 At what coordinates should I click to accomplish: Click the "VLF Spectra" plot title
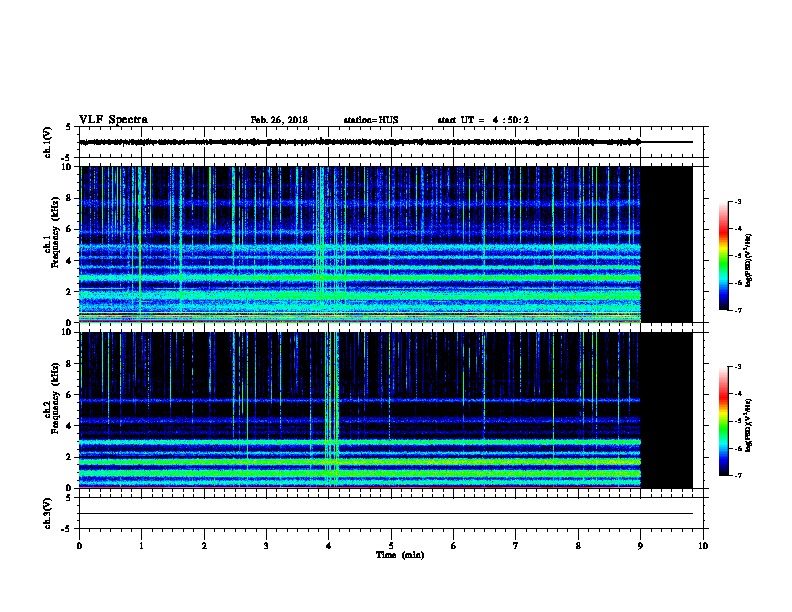click(x=113, y=120)
